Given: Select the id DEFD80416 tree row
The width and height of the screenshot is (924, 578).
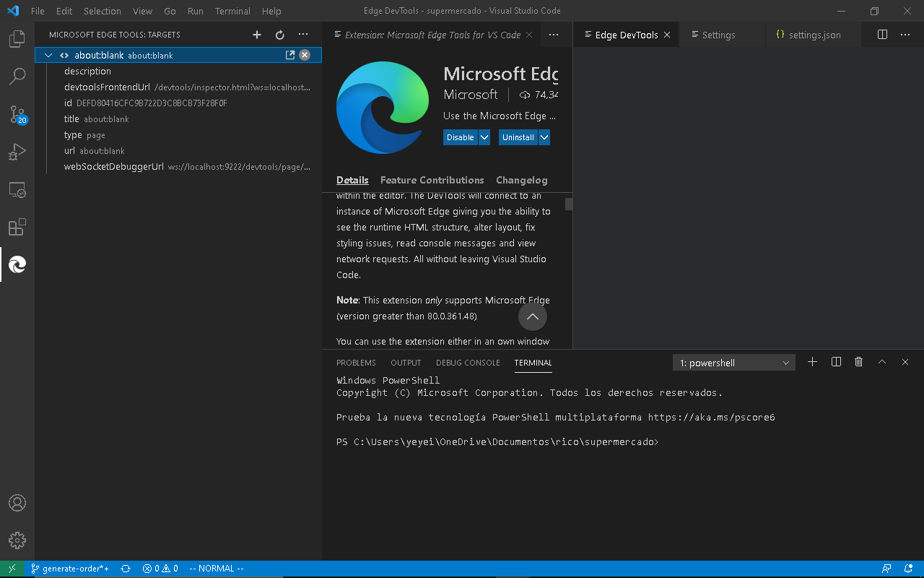Looking at the screenshot, I should (x=178, y=103).
